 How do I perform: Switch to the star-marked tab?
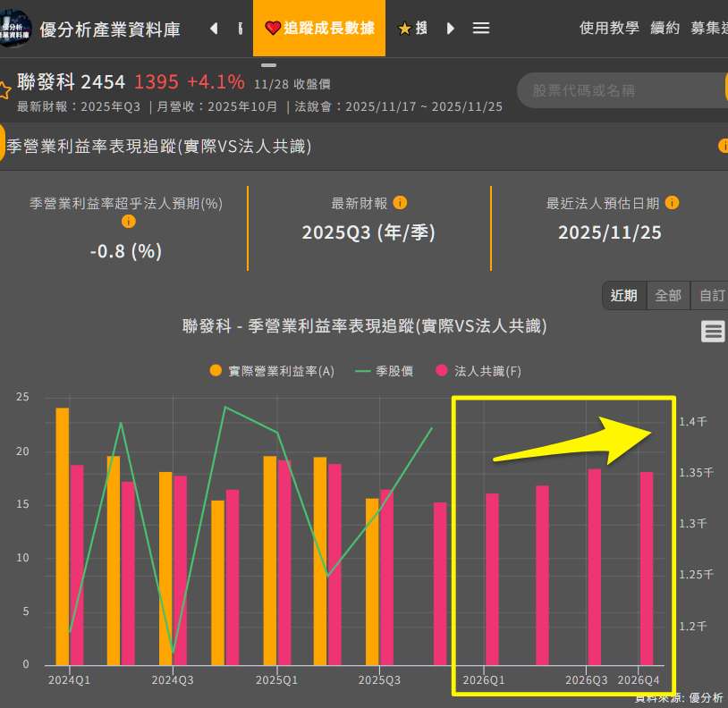[412, 29]
